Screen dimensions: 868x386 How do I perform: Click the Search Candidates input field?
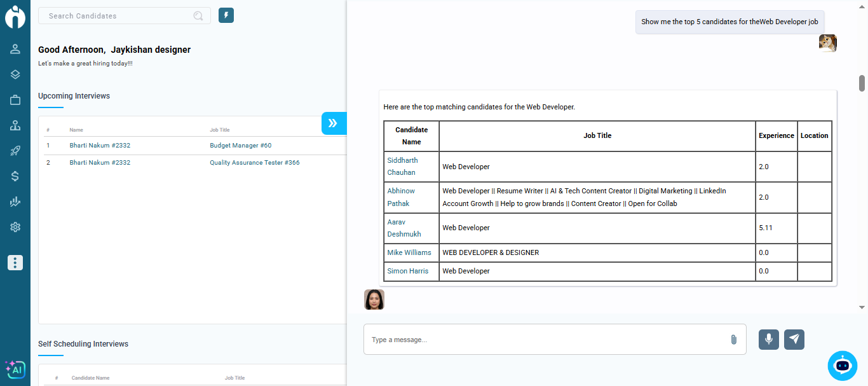point(118,16)
